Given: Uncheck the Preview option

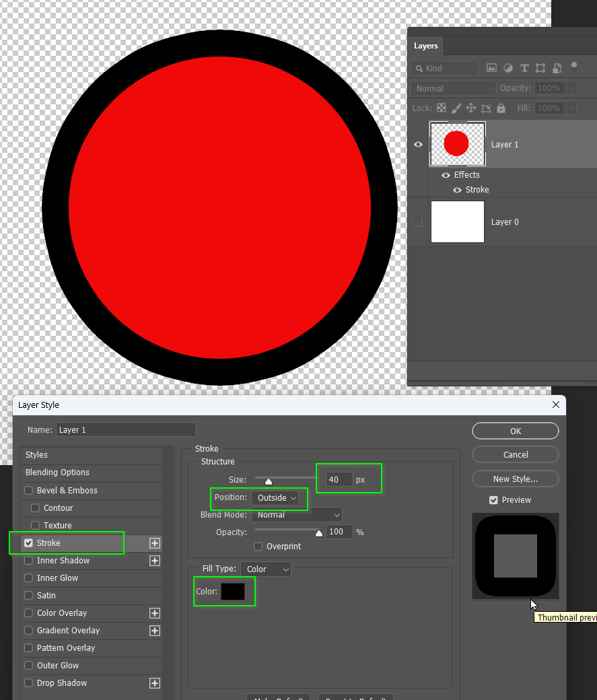Looking at the screenshot, I should click(494, 499).
